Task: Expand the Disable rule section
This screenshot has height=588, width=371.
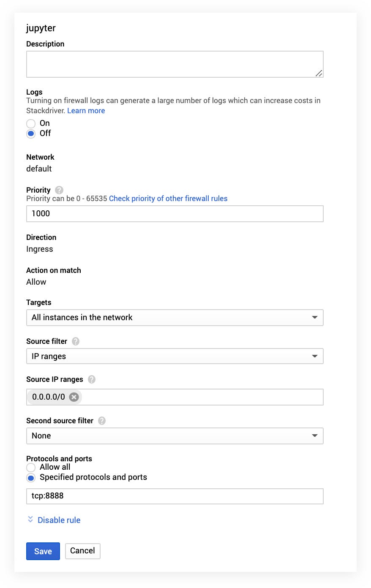Action: 59,520
